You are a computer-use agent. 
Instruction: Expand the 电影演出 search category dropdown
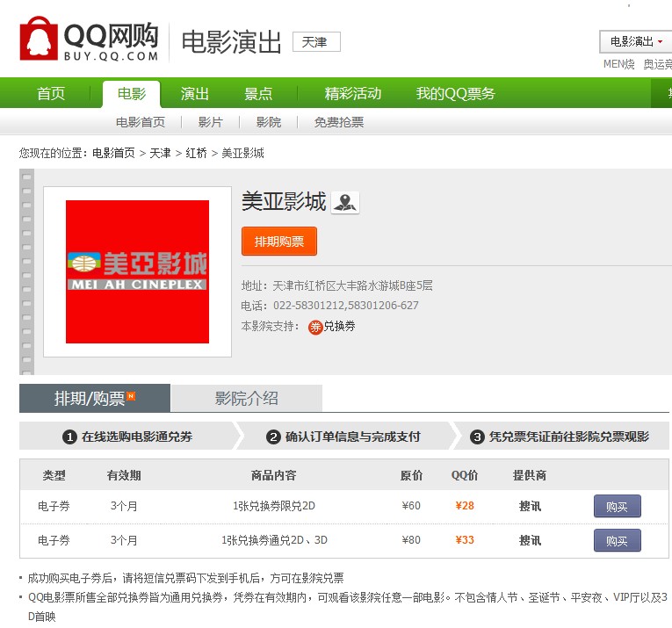tap(636, 41)
